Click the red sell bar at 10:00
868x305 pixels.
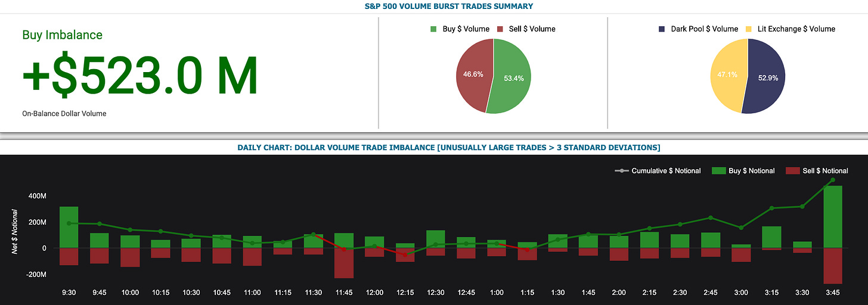coord(130,257)
